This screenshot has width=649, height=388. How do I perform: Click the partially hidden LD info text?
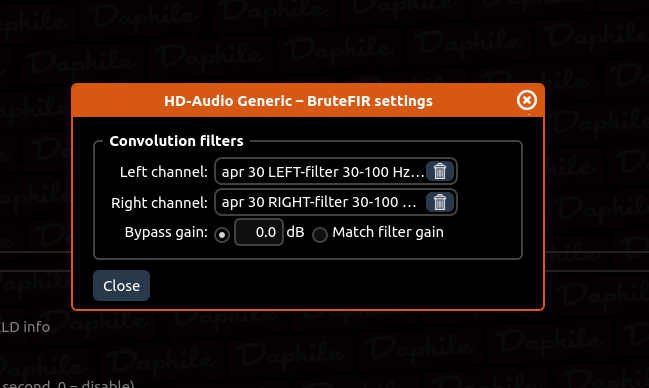(x=25, y=327)
